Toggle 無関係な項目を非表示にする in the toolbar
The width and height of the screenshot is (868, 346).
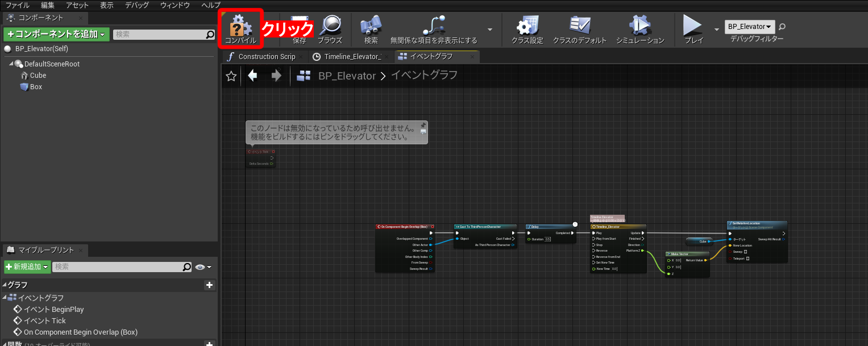(434, 29)
